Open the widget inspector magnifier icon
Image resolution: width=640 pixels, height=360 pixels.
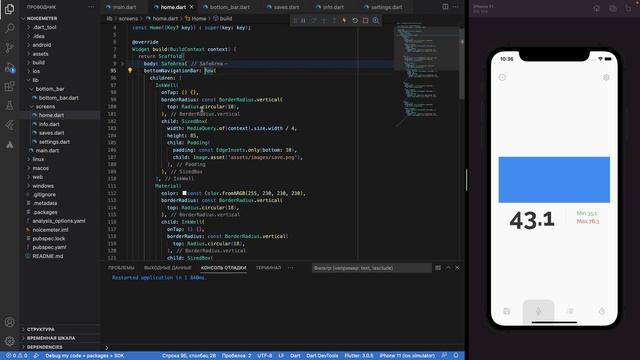coord(376,20)
